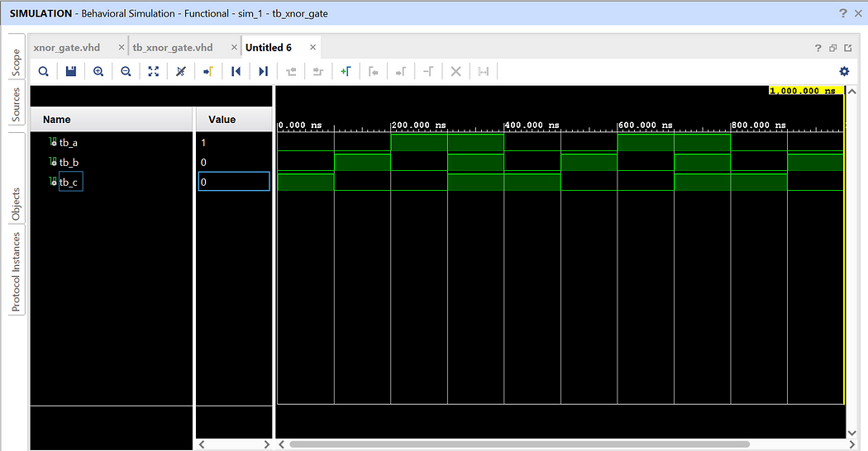Click the 600.000 ns ruler label

click(646, 125)
